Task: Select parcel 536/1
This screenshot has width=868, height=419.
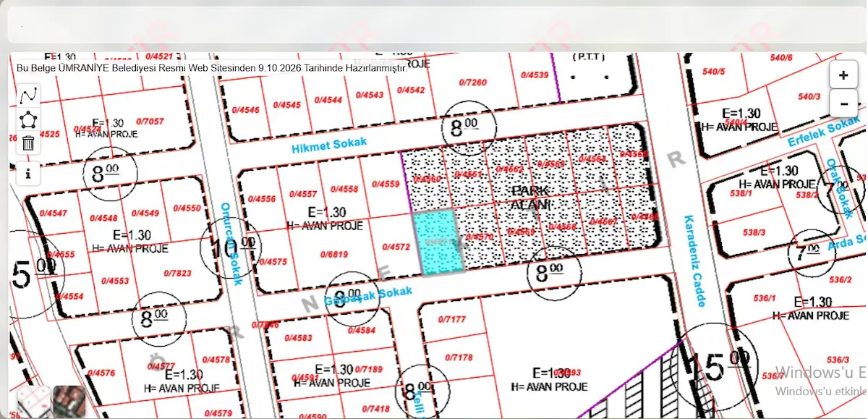Action: coord(764,298)
